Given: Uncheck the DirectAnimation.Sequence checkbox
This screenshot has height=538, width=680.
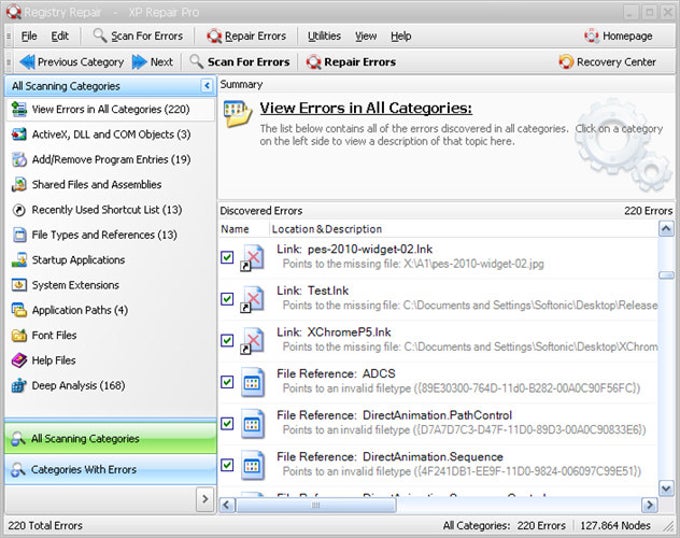Looking at the screenshot, I should pos(227,465).
